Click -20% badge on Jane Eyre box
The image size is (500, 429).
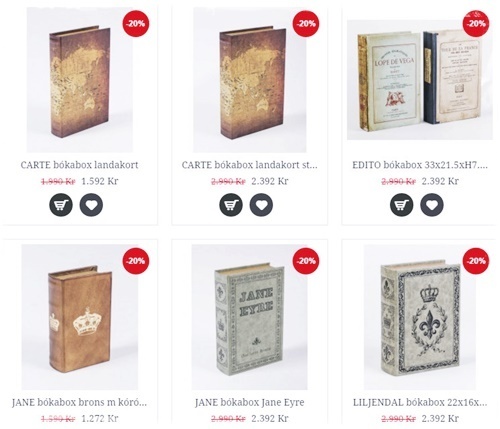[306, 261]
